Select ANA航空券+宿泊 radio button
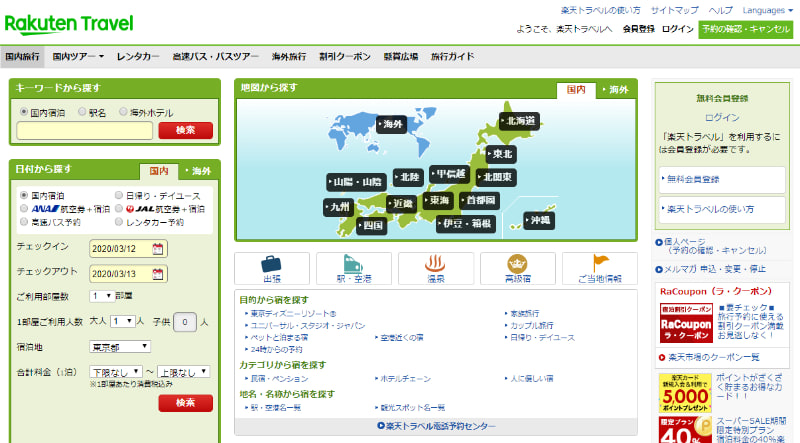 coord(23,208)
